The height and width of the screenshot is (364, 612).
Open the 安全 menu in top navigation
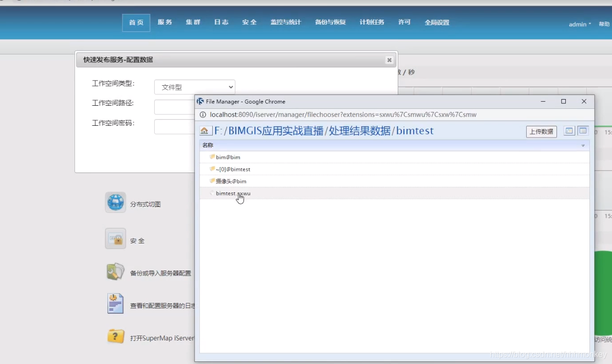[x=249, y=22]
